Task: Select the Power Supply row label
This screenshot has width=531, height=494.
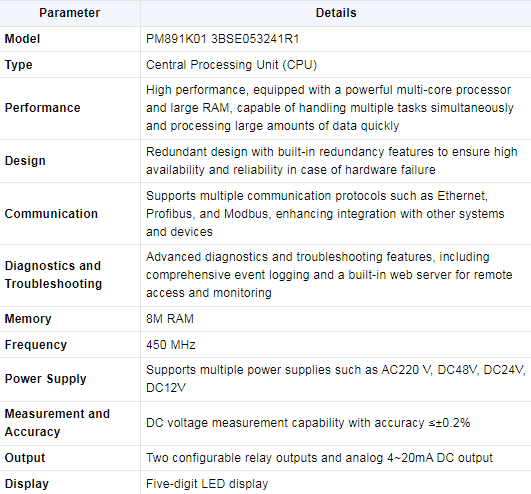Action: click(x=45, y=379)
